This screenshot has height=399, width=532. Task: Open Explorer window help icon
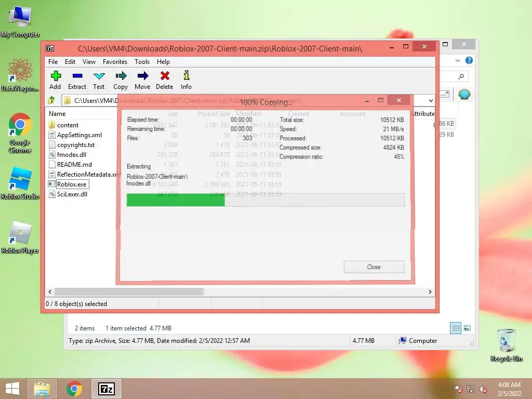coord(469,60)
